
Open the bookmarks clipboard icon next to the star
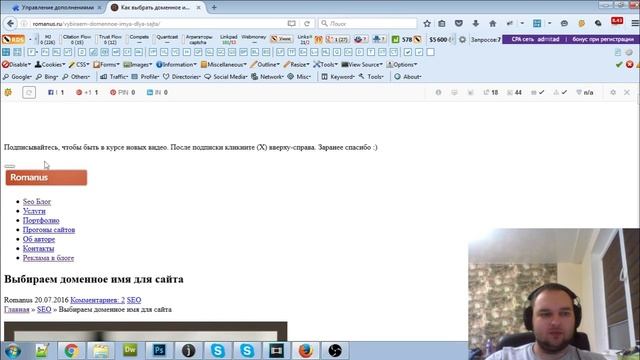442,24
